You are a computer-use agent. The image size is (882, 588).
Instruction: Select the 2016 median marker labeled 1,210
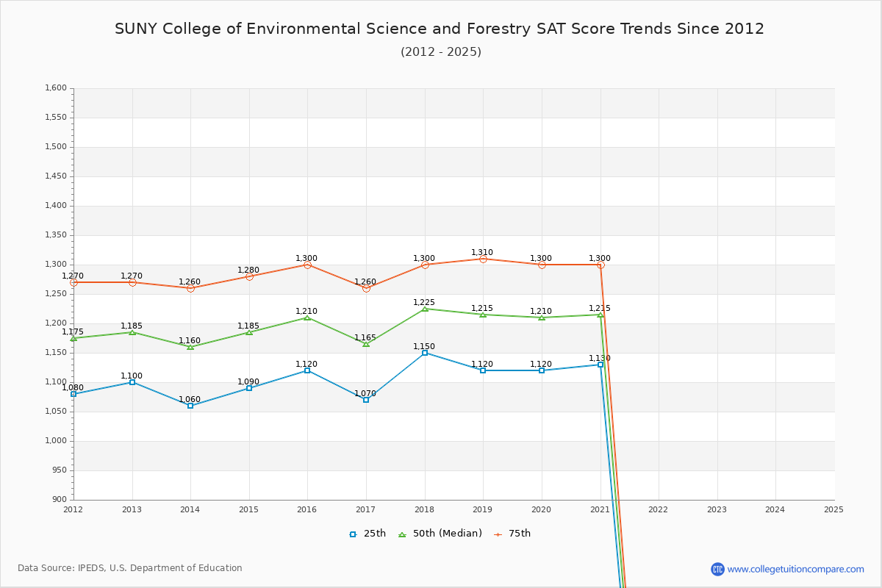click(x=307, y=318)
